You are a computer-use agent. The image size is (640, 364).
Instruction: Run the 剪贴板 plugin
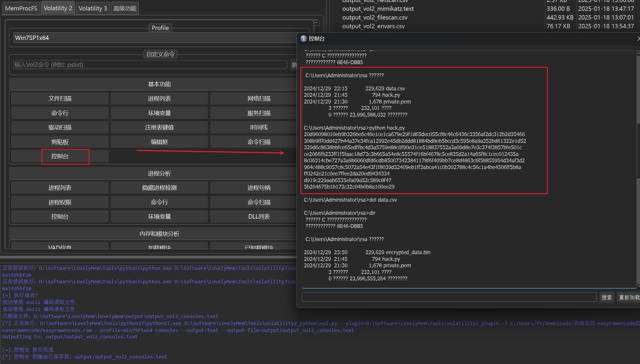point(60,142)
